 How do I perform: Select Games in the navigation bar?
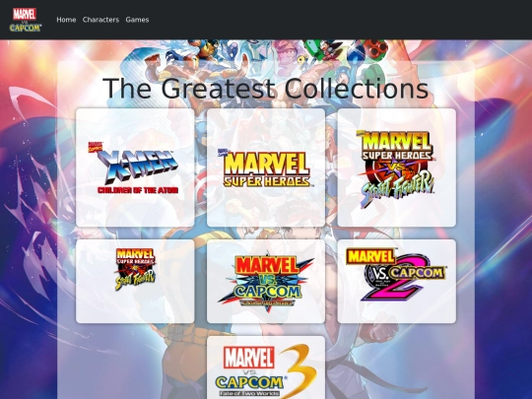coord(137,20)
